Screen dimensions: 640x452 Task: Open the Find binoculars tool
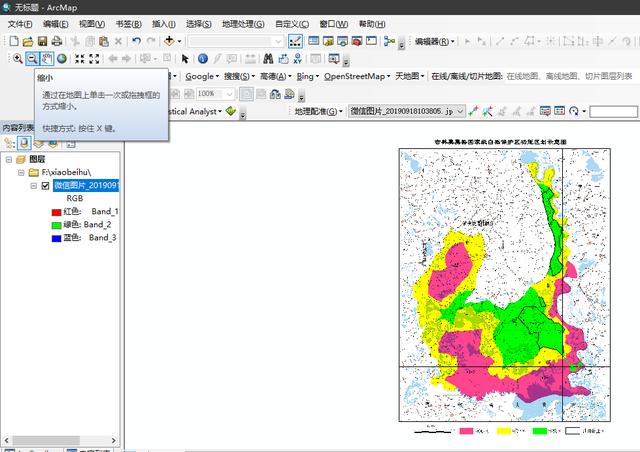click(x=268, y=59)
